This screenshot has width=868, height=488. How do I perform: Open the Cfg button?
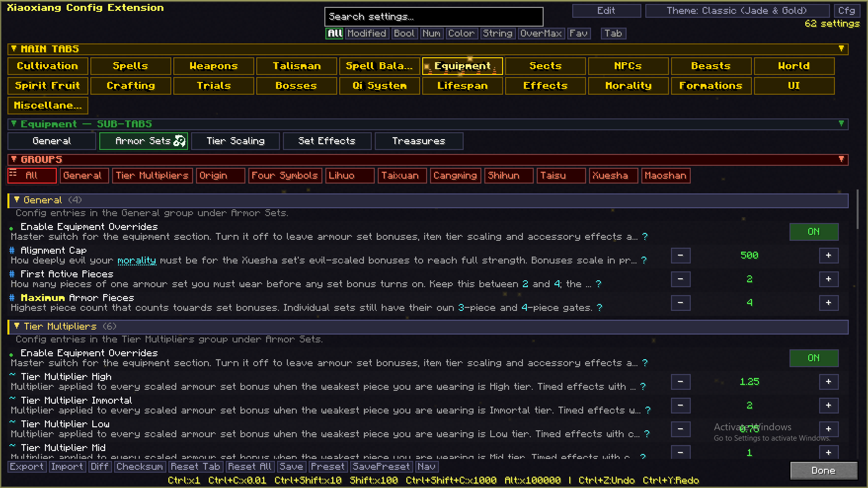(x=846, y=10)
